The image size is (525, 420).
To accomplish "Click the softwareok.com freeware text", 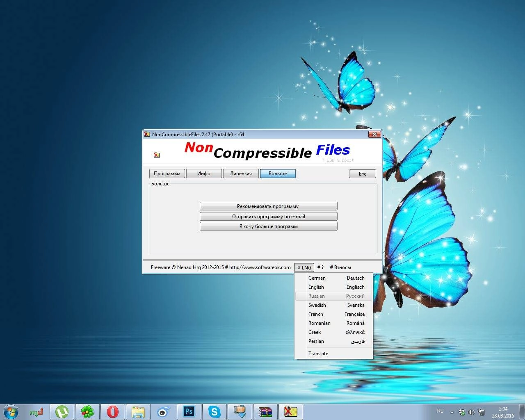I will coord(221,267).
